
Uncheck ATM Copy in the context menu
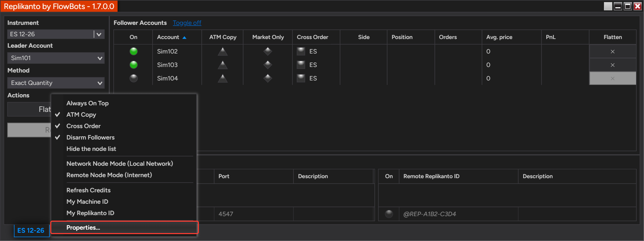(124, 115)
